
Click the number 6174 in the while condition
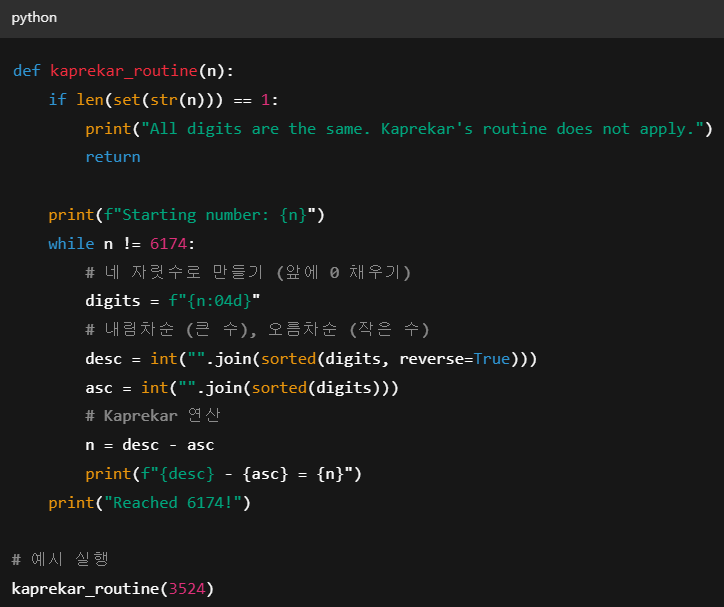pyautogui.click(x=169, y=244)
